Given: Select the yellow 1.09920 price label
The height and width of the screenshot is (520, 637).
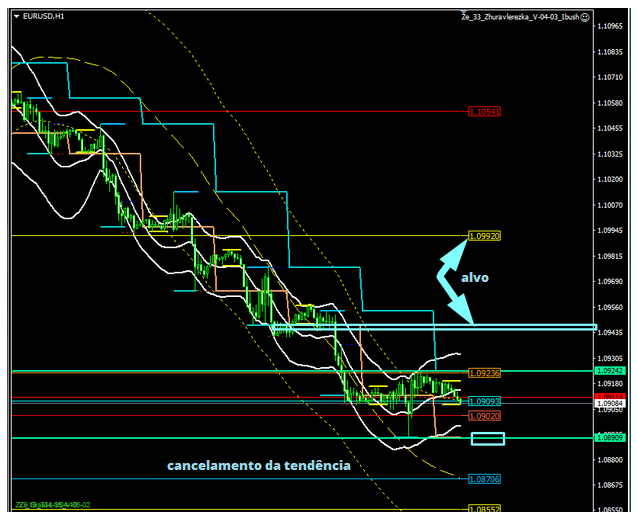Looking at the screenshot, I should (x=484, y=236).
